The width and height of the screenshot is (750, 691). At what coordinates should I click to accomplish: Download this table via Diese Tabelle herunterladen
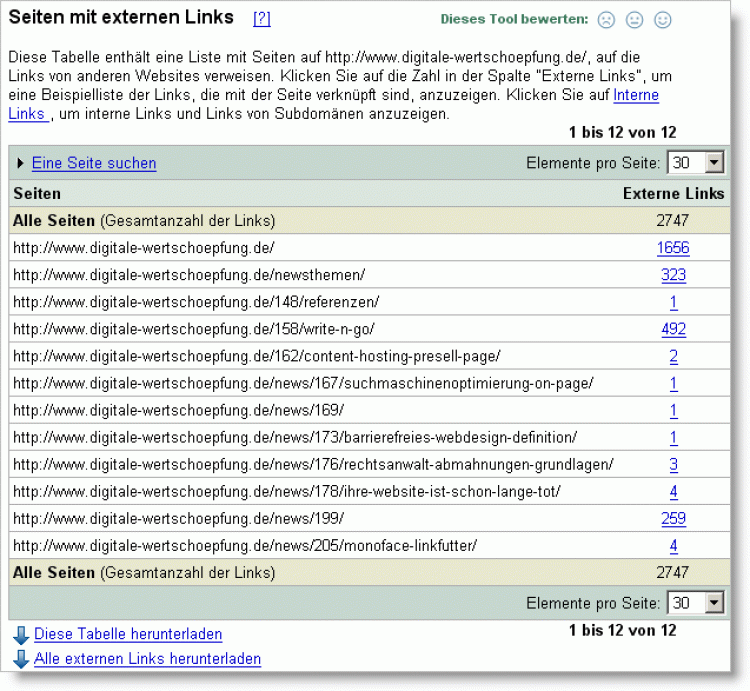[x=128, y=634]
